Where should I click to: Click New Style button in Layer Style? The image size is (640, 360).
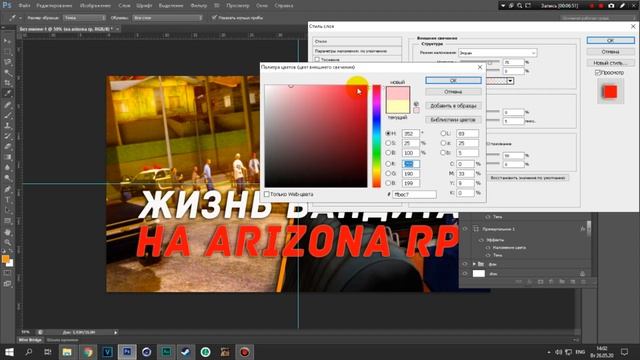611,63
